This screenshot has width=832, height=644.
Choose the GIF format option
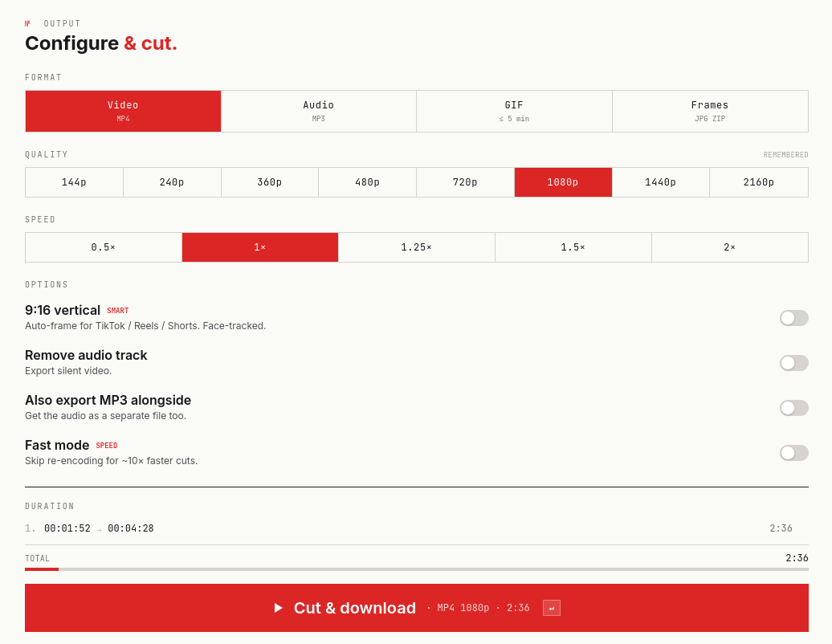514,111
